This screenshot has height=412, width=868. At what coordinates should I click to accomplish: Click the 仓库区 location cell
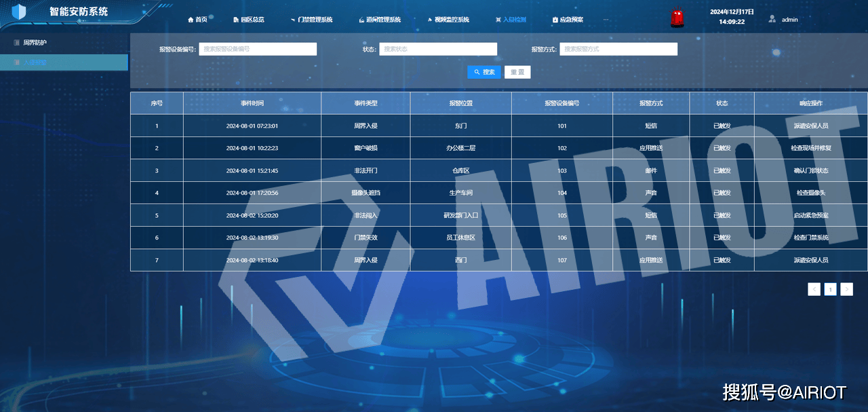tap(461, 170)
